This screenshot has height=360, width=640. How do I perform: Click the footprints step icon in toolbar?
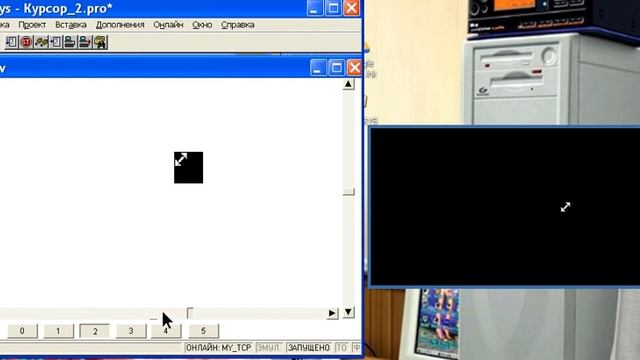pos(41,42)
